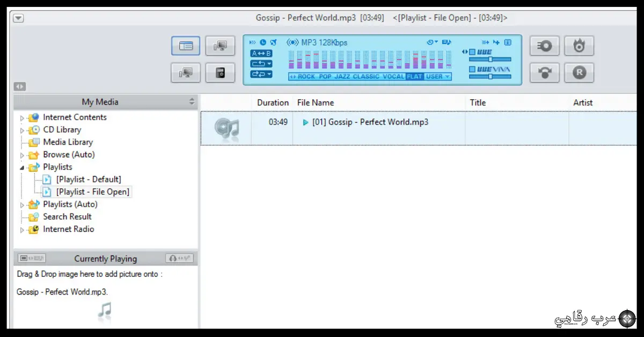Click the flame recording/burn icon
644x337 pixels.
(579, 46)
